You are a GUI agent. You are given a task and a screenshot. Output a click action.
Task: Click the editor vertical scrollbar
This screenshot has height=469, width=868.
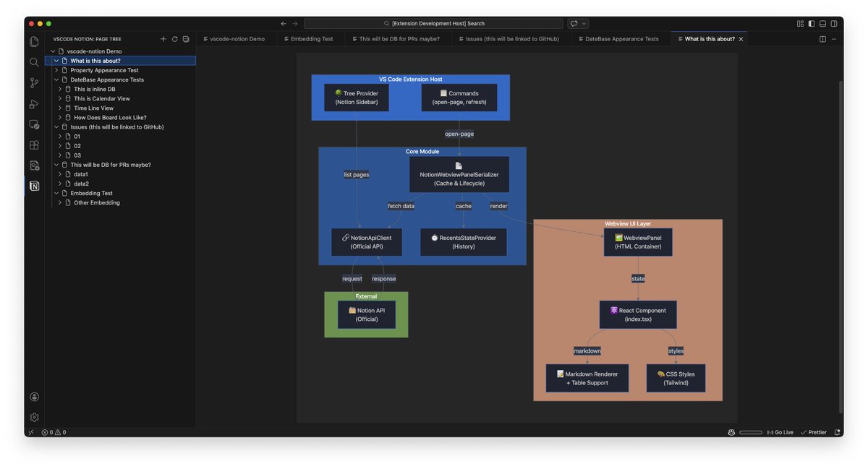(x=841, y=246)
